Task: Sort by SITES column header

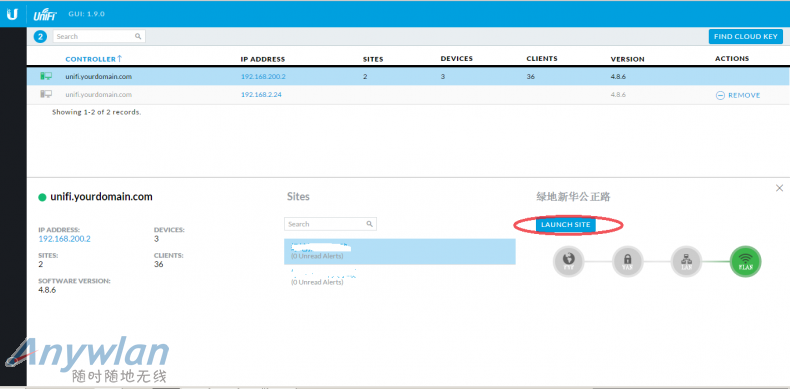Action: click(x=373, y=59)
